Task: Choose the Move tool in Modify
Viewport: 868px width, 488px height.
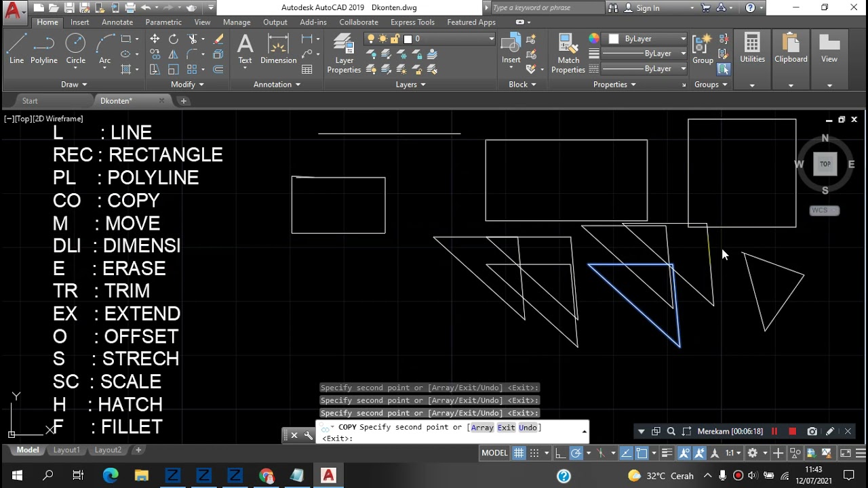Action: tap(155, 39)
